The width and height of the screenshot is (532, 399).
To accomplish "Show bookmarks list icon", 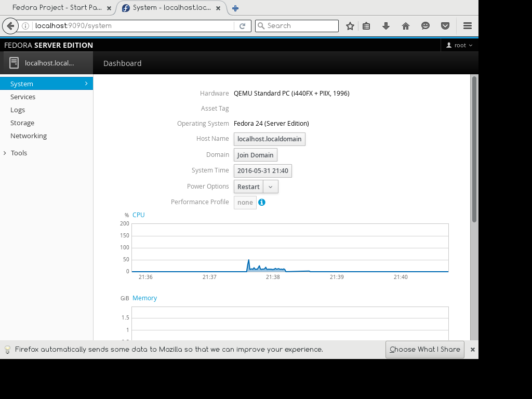I will (366, 26).
